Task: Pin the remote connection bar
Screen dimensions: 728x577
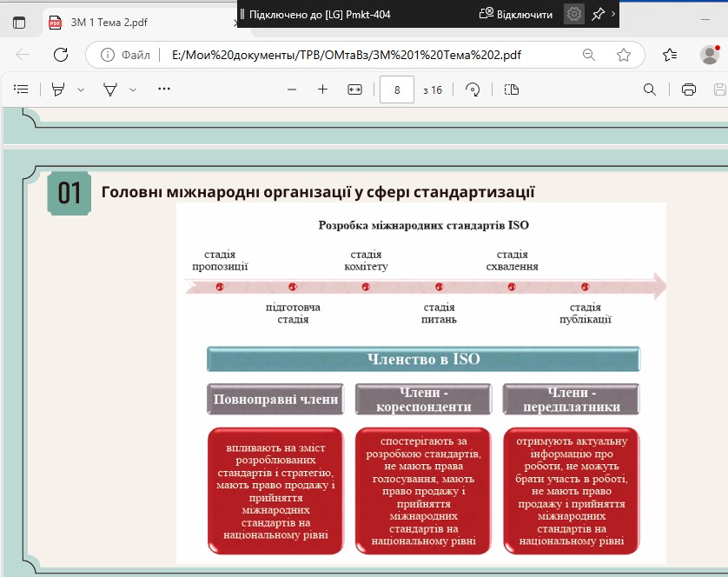Action: pyautogui.click(x=598, y=14)
